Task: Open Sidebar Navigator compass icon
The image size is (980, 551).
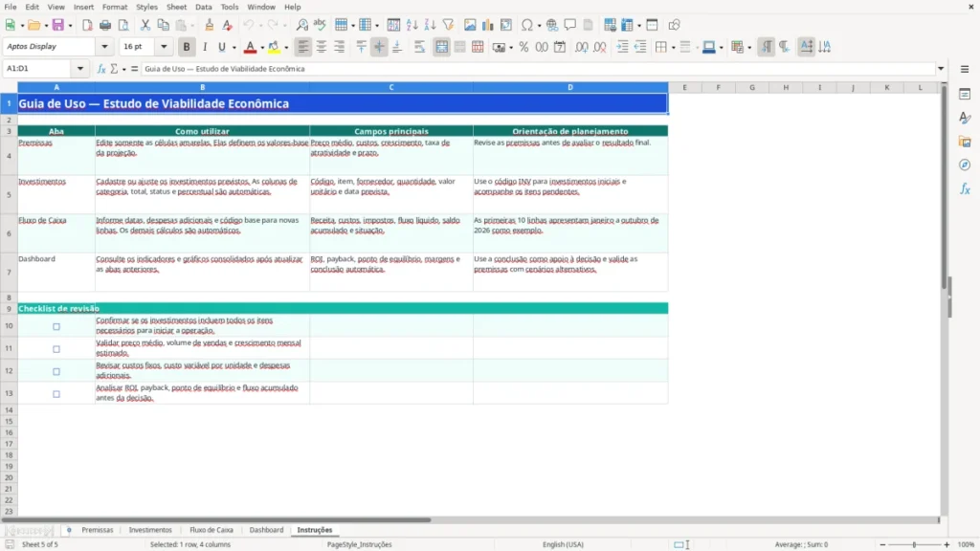Action: coord(965,165)
